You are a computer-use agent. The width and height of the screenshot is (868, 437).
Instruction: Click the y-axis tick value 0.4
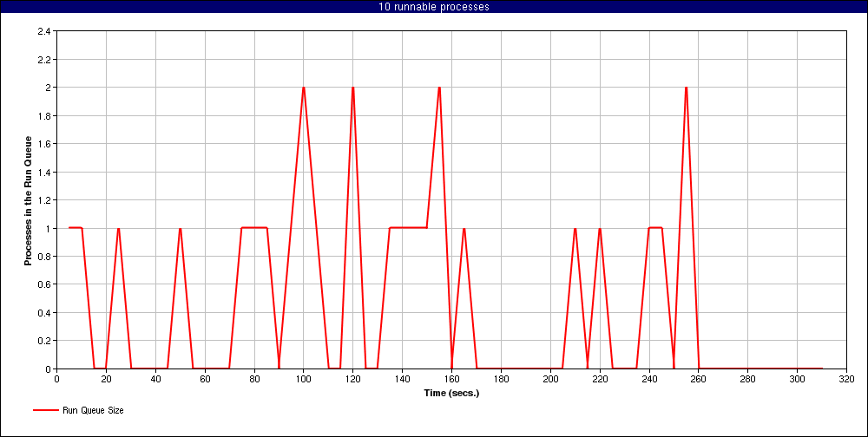(45, 312)
